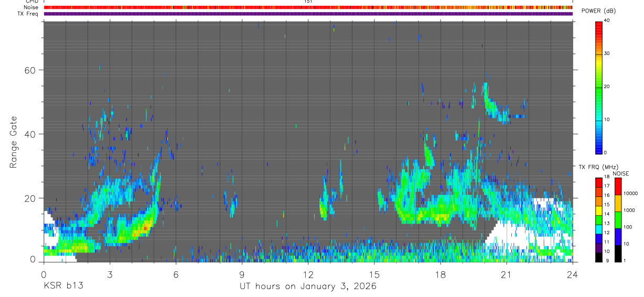Click the 6 hour tick label

[176, 274]
